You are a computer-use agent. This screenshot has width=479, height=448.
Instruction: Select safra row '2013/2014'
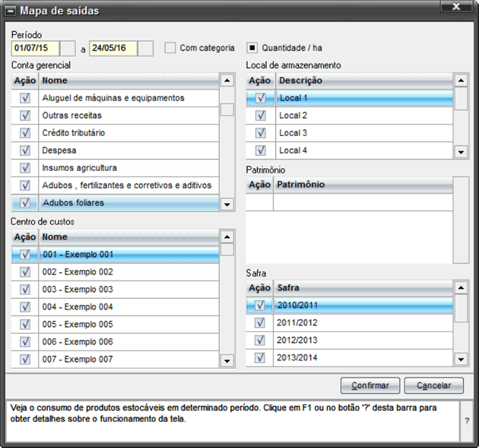350,358
